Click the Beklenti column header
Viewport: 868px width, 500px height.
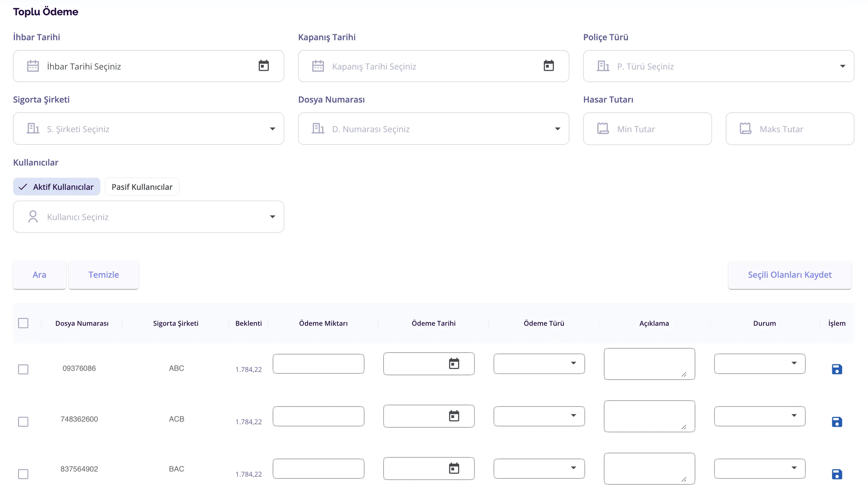(x=249, y=323)
